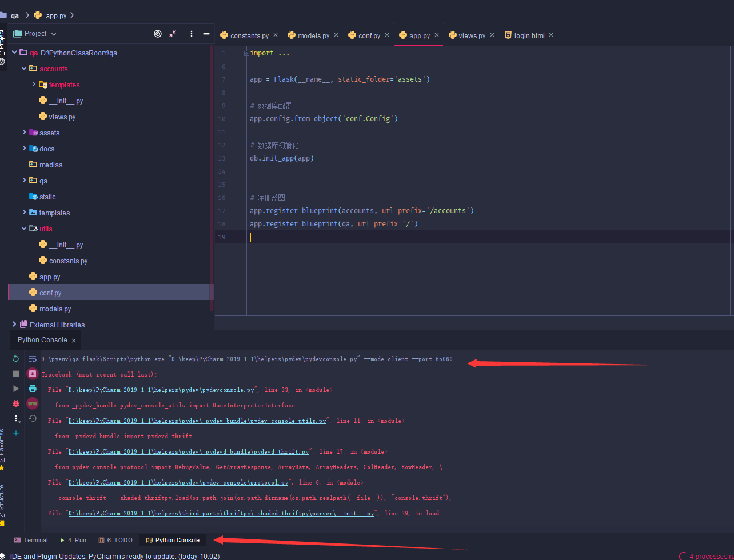Select the static folder
734x560 pixels.
(47, 197)
